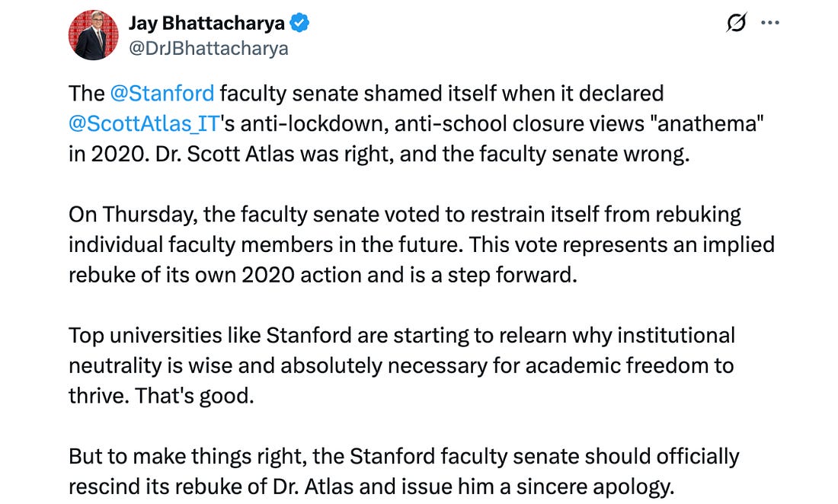Screen dimensions: 838x504
Task: Open the @DrJBhattacharya handle link
Action: pyautogui.click(x=208, y=49)
